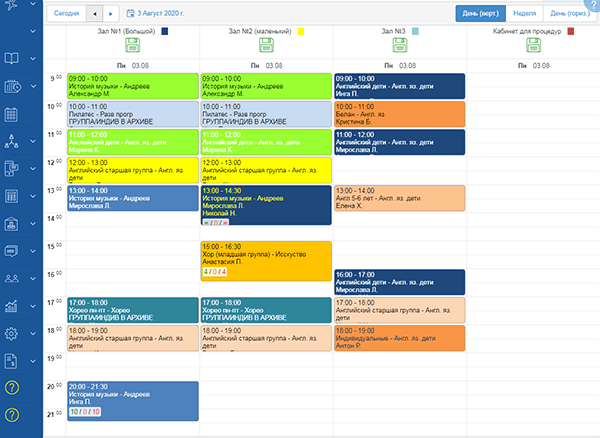600x438 pixels.
Task: Click the green icon under Зал №1 (Большой)
Action: (133, 47)
